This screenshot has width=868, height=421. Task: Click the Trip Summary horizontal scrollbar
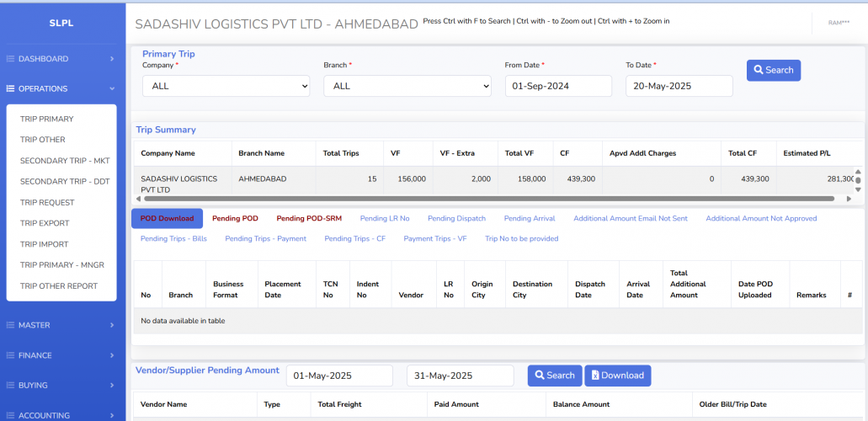489,199
